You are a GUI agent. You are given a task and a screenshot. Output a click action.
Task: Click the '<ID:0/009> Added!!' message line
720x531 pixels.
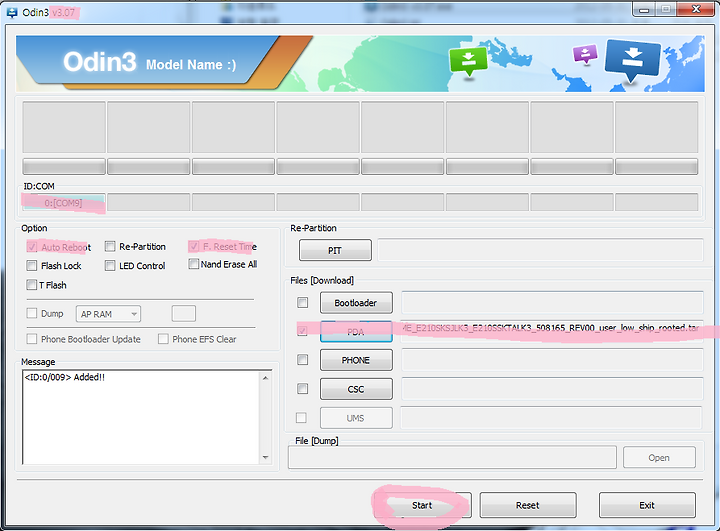coord(65,377)
